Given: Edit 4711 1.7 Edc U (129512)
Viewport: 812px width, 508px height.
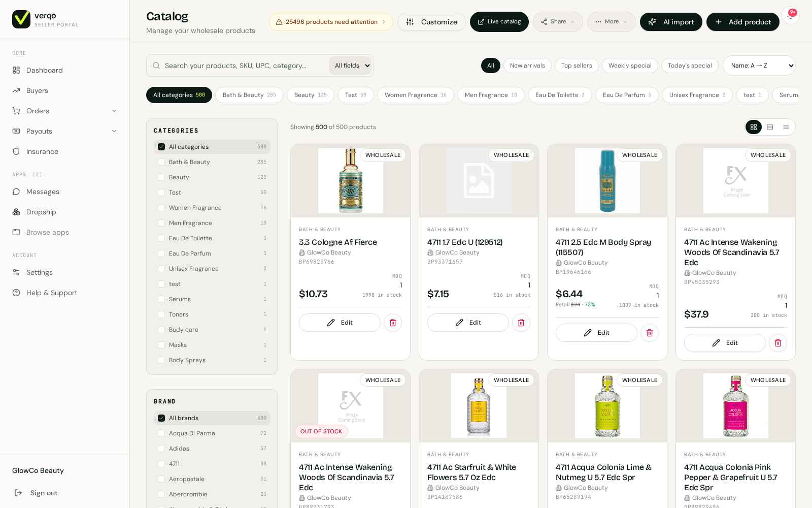Looking at the screenshot, I should [468, 323].
